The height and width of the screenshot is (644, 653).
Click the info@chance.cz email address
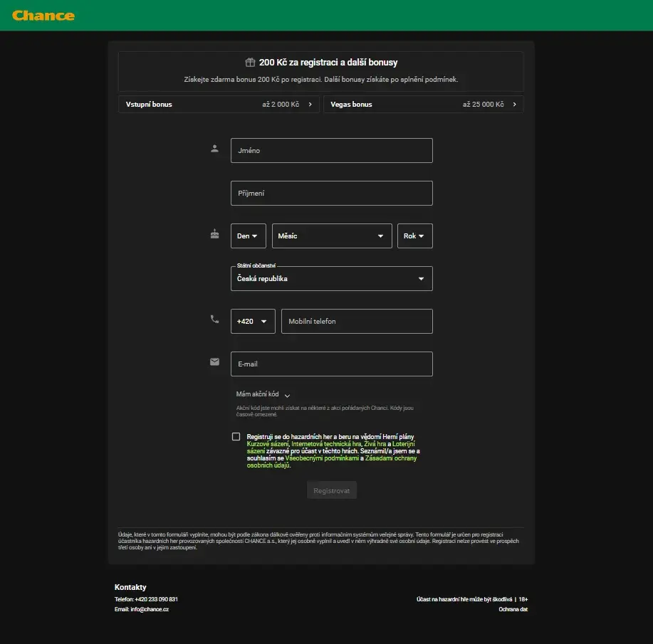[x=150, y=609]
